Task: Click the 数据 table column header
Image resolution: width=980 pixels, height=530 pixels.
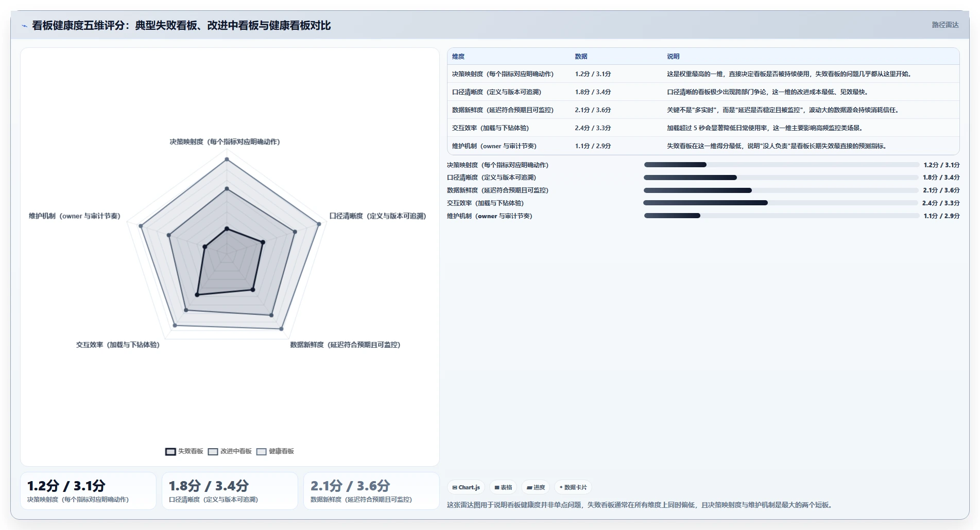Action: (x=581, y=57)
